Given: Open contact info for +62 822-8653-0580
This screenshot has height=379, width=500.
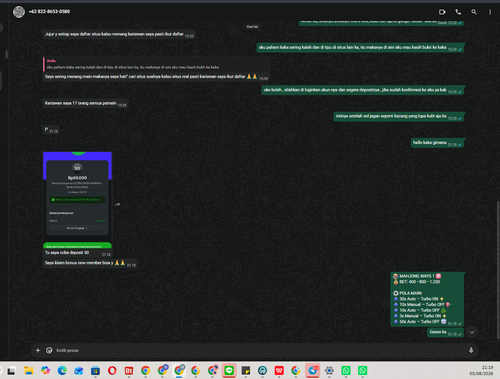Looking at the screenshot, I should tap(49, 12).
